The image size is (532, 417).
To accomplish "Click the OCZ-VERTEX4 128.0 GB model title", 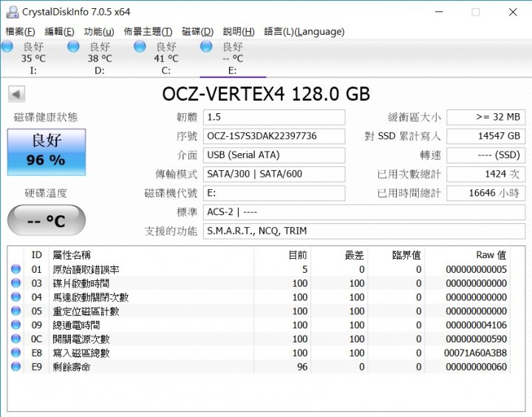I will 266,94.
